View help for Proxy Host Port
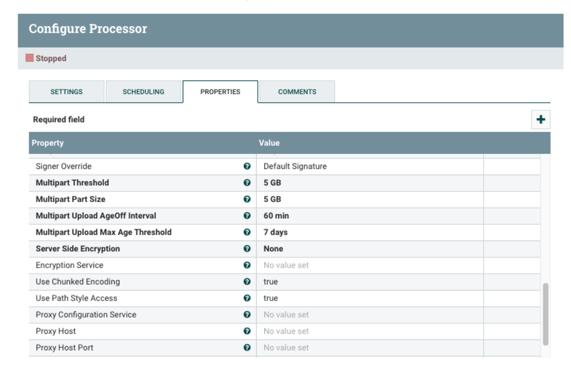 click(x=247, y=347)
